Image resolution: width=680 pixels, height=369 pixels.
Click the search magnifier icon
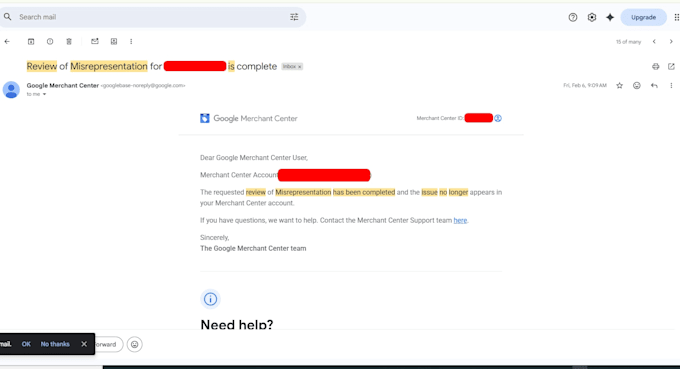pyautogui.click(x=7, y=17)
